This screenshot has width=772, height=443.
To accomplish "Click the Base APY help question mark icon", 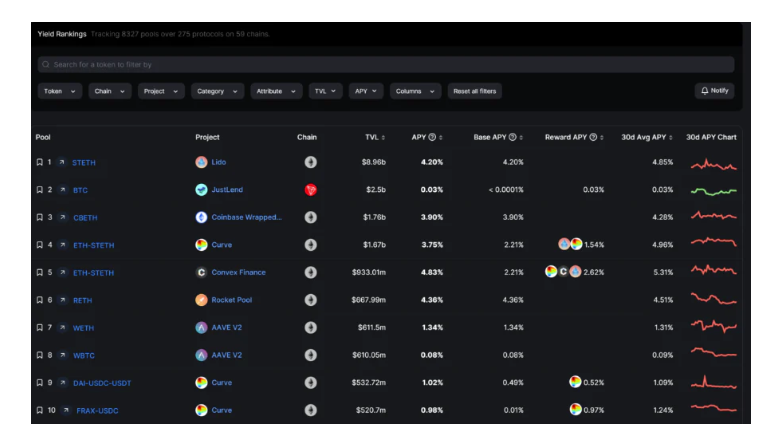I will 513,137.
